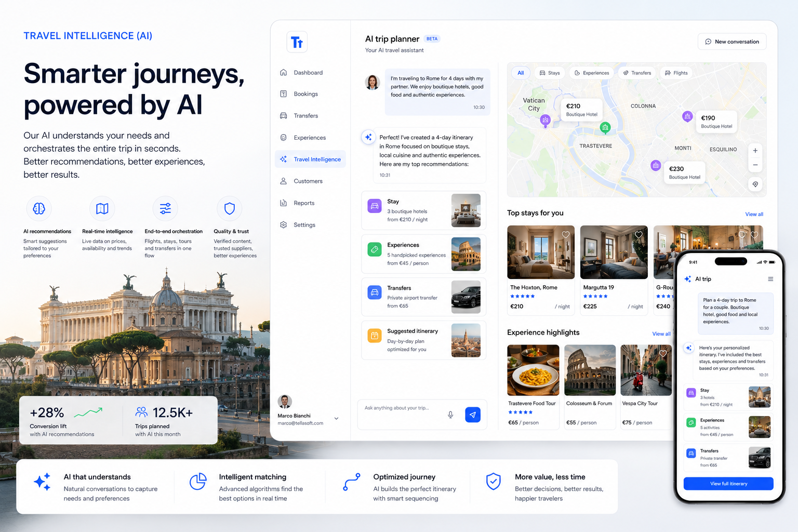Tap View full itinerary on phone
Screen dimensions: 798x532
click(728, 484)
